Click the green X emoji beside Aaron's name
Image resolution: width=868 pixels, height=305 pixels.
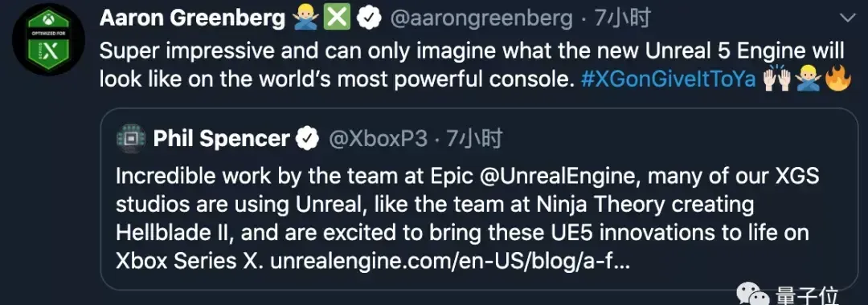click(337, 18)
